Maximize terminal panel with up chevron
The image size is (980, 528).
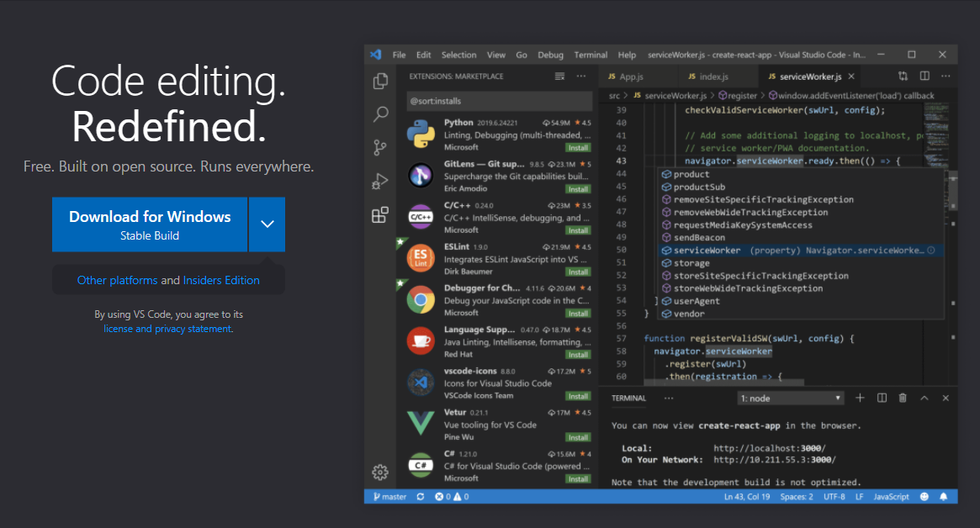click(924, 398)
